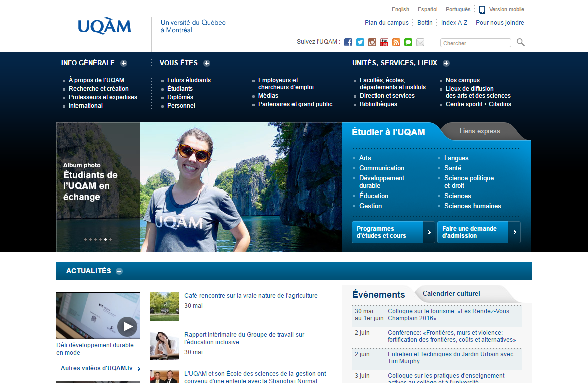Open Bibliothèques link
The width and height of the screenshot is (588, 383).
(378, 104)
